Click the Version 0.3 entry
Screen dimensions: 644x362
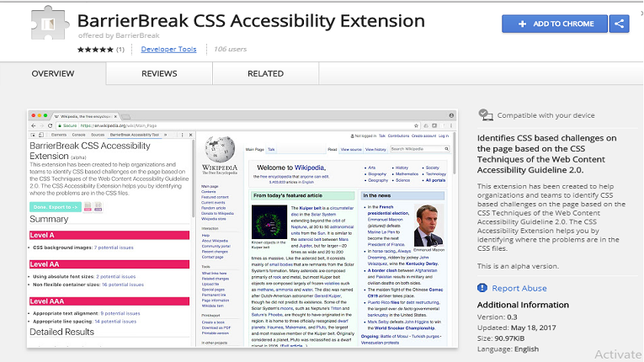(497, 317)
